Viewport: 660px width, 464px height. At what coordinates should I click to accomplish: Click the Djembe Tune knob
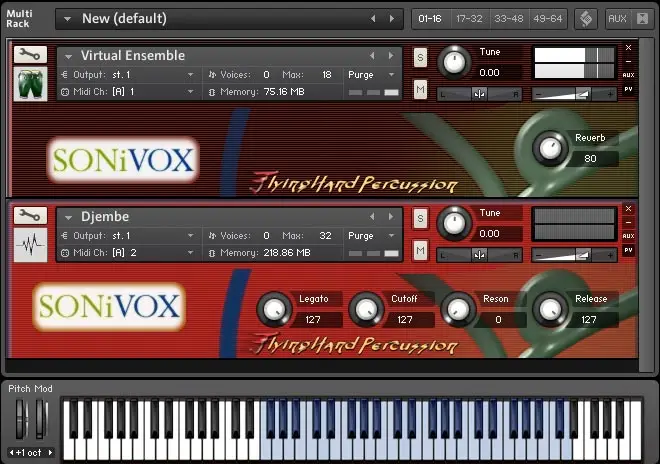point(454,223)
